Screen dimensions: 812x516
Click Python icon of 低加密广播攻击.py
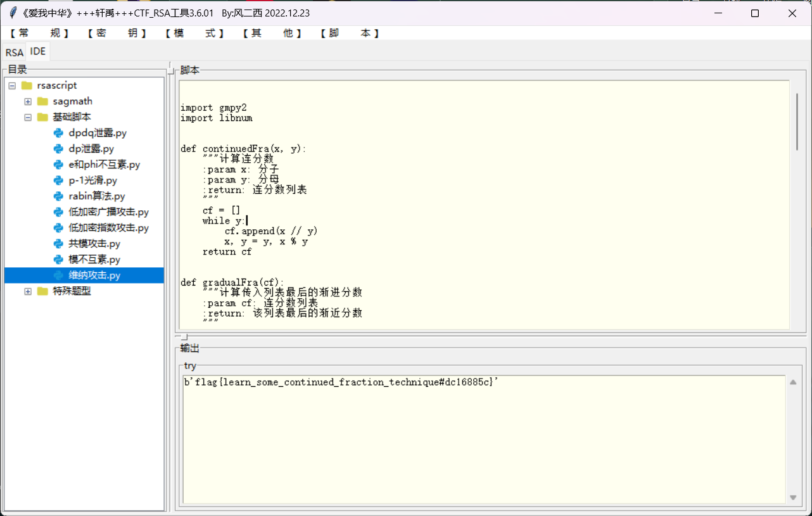point(58,212)
